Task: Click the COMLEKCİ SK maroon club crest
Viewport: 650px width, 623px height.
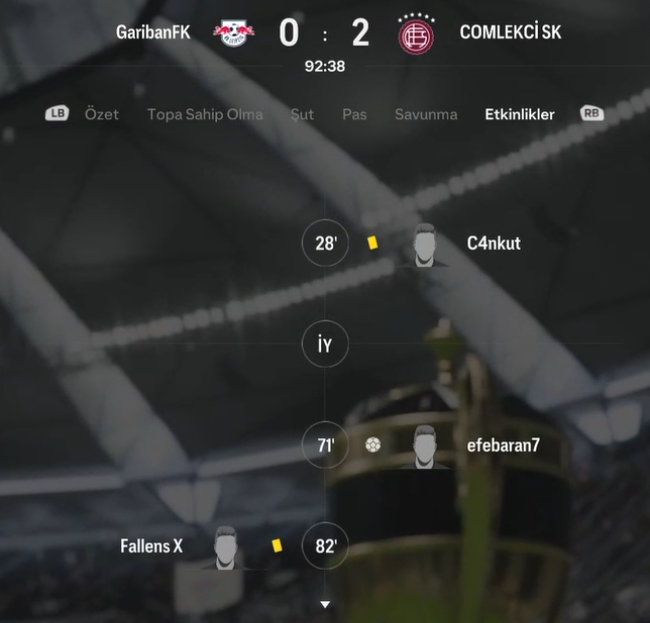Action: tap(416, 34)
